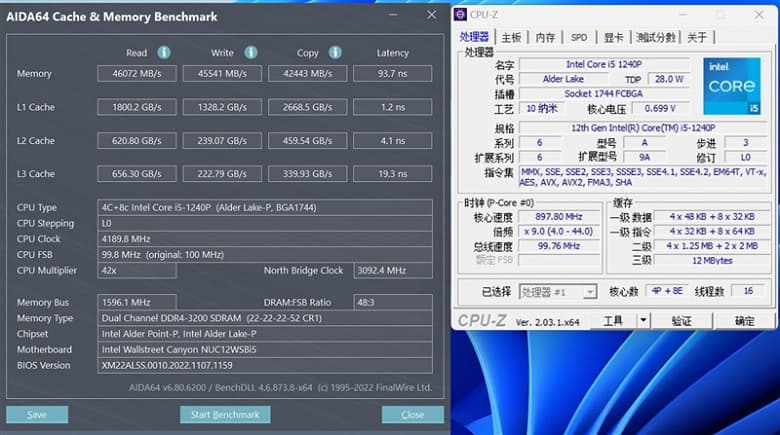Click the 确定 button in CPU-Z
Screen dimensions: 780x435
(x=745, y=321)
